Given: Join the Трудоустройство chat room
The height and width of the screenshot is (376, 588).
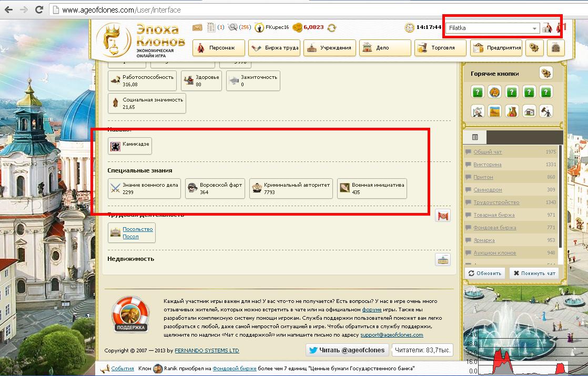Looking at the screenshot, I should point(496,202).
